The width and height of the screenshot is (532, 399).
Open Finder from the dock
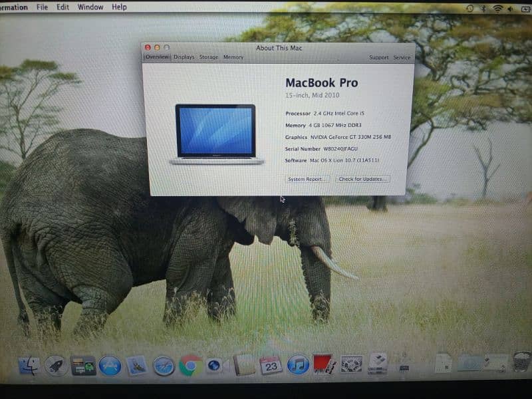(x=30, y=365)
